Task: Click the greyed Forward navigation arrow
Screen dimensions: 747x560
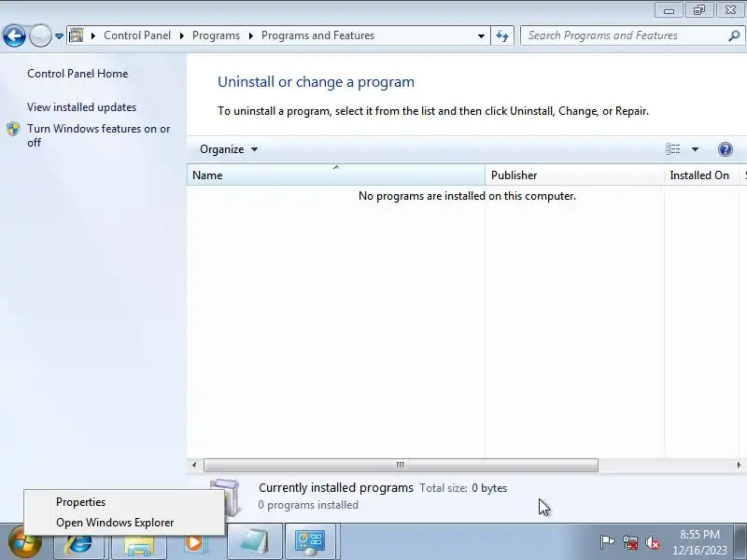Action: coord(40,35)
